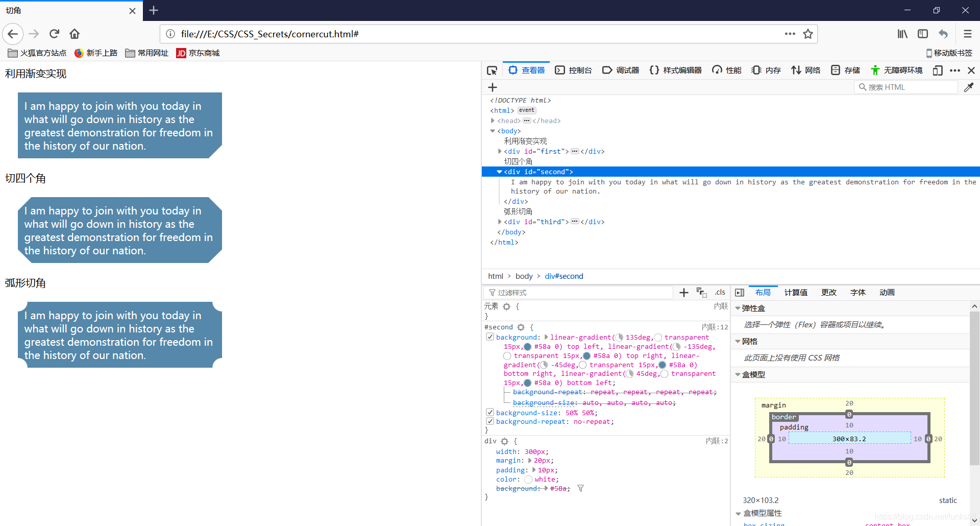The height and width of the screenshot is (526, 980).
Task: Open the 网络 network tab
Action: (806, 70)
